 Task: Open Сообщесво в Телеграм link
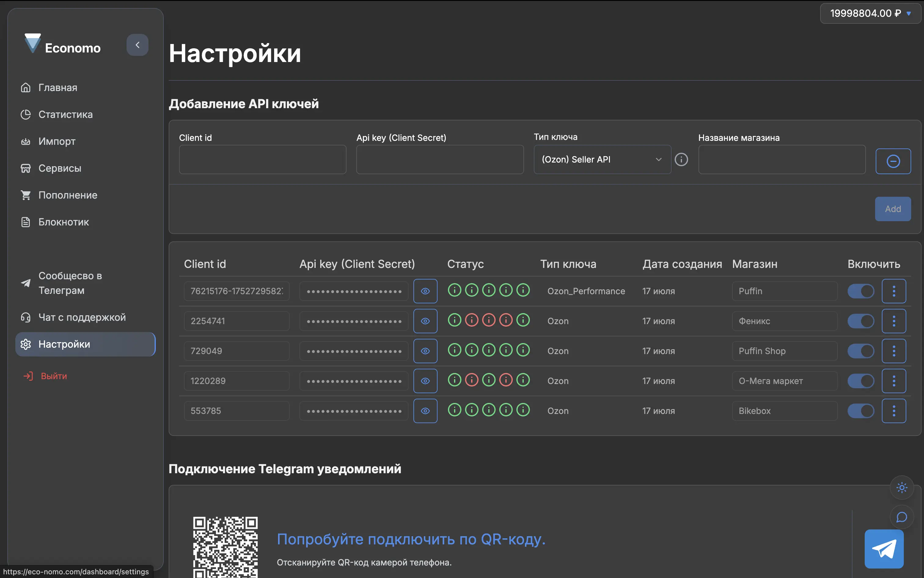tap(86, 283)
